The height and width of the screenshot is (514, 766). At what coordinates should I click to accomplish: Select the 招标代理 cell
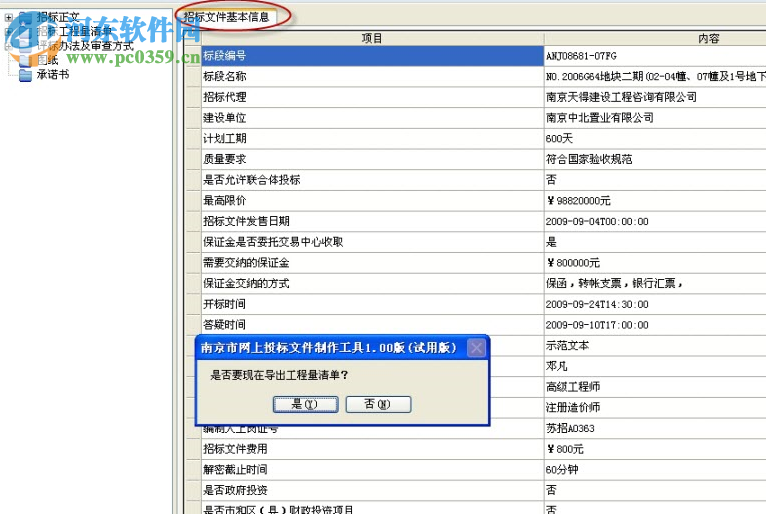(372, 97)
